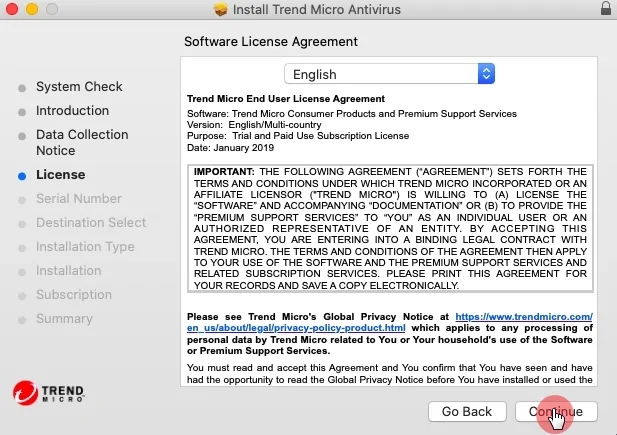The height and width of the screenshot is (435, 617).
Task: Click the Trend Micro logo
Action: pyautogui.click(x=48, y=392)
